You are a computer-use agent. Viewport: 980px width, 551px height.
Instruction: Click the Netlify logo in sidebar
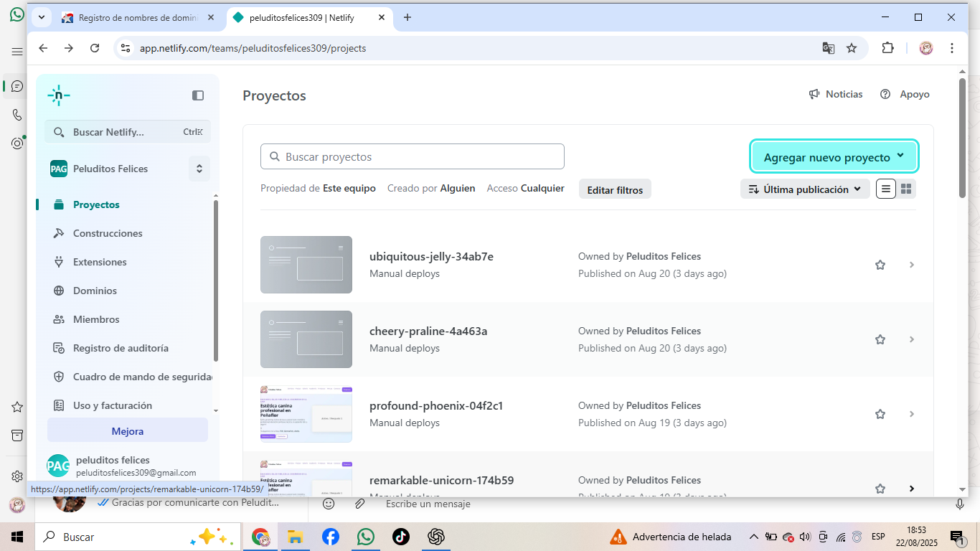[x=59, y=95]
